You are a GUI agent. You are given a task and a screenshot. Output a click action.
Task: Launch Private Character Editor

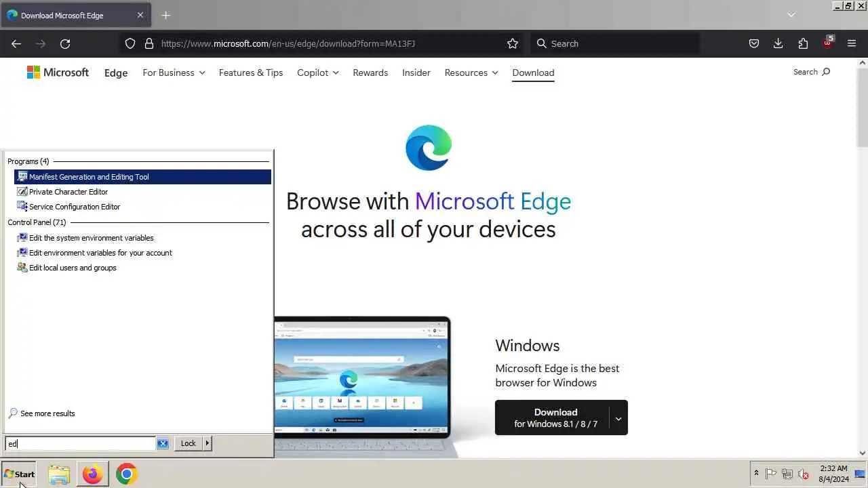[142, 192]
